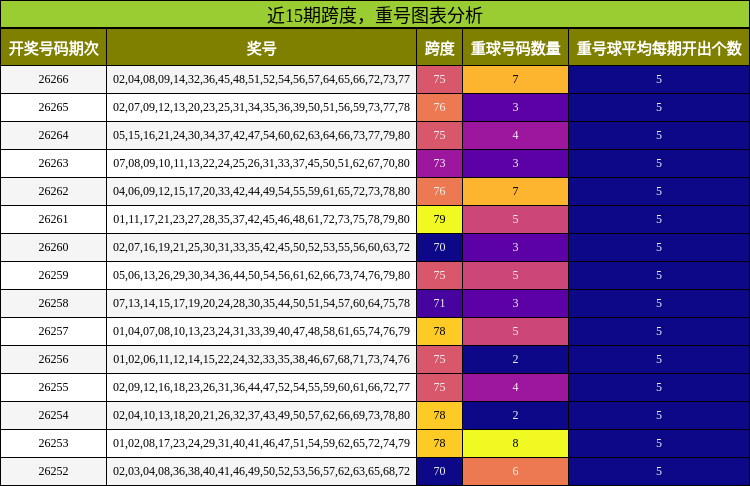750x486 pixels.
Task: Select winning numbers of issue 26266
Action: (x=261, y=79)
